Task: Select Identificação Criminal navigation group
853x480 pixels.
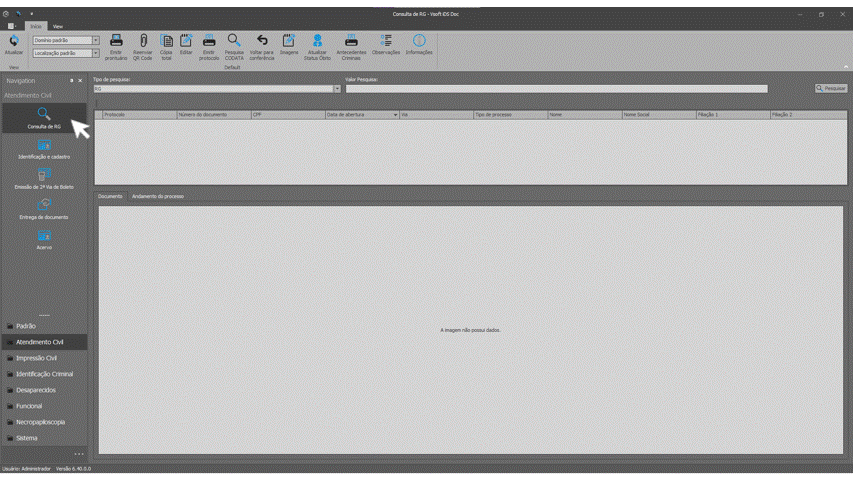Action: tap(44, 374)
